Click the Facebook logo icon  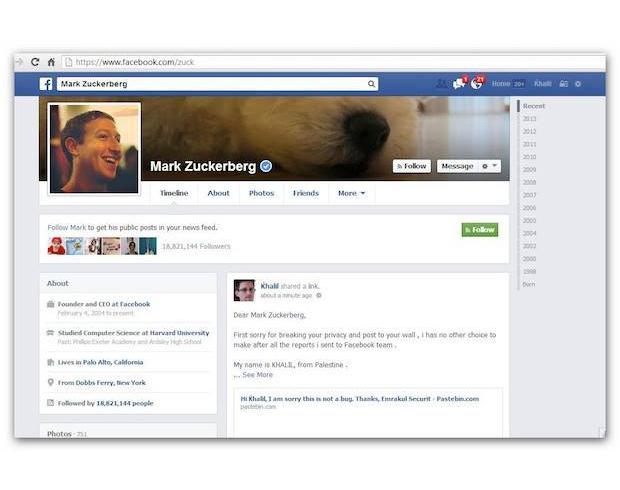pos(46,84)
